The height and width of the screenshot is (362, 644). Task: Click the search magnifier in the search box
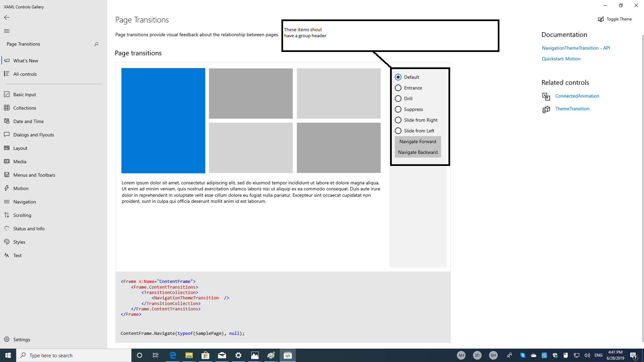[x=96, y=44]
